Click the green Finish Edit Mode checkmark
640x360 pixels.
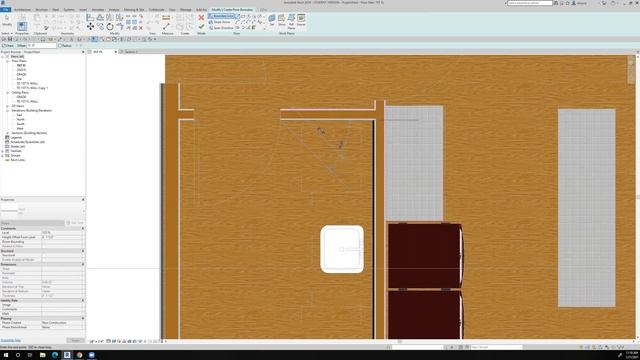[x=201, y=27]
